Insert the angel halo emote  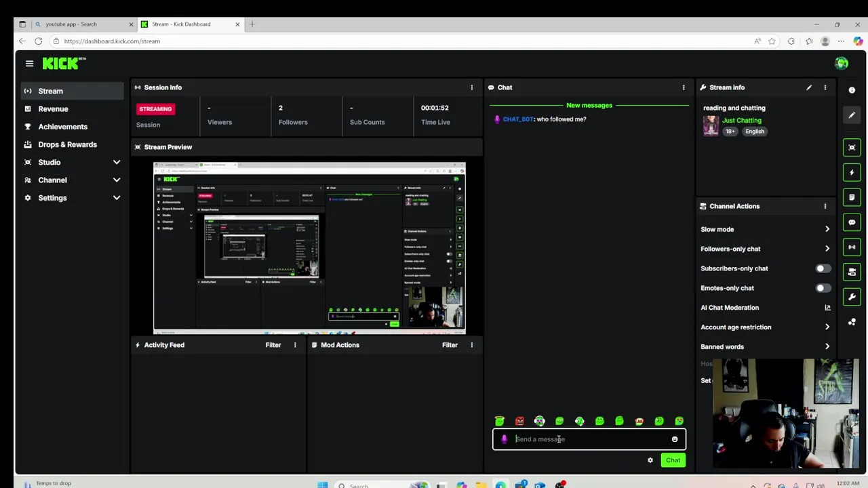500,421
